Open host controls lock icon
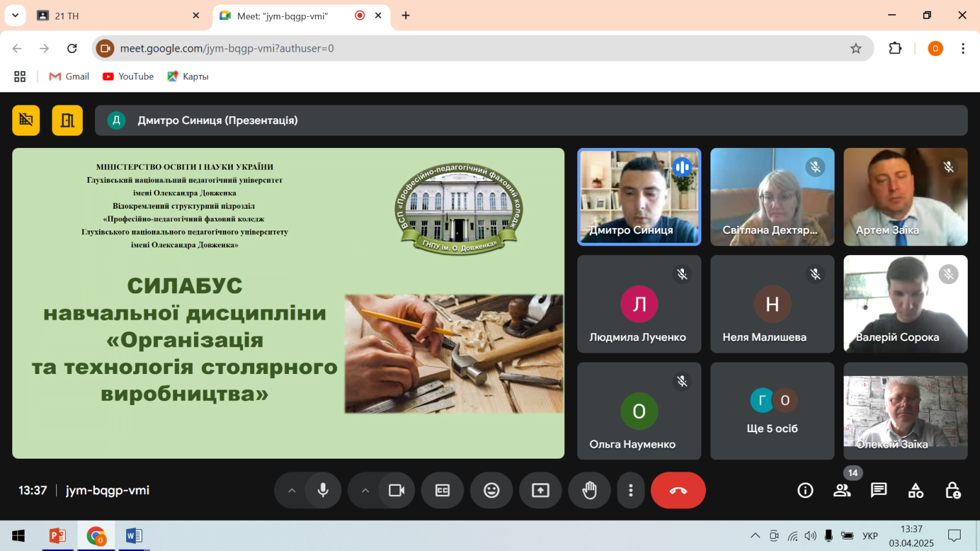The height and width of the screenshot is (551, 980). (x=952, y=491)
